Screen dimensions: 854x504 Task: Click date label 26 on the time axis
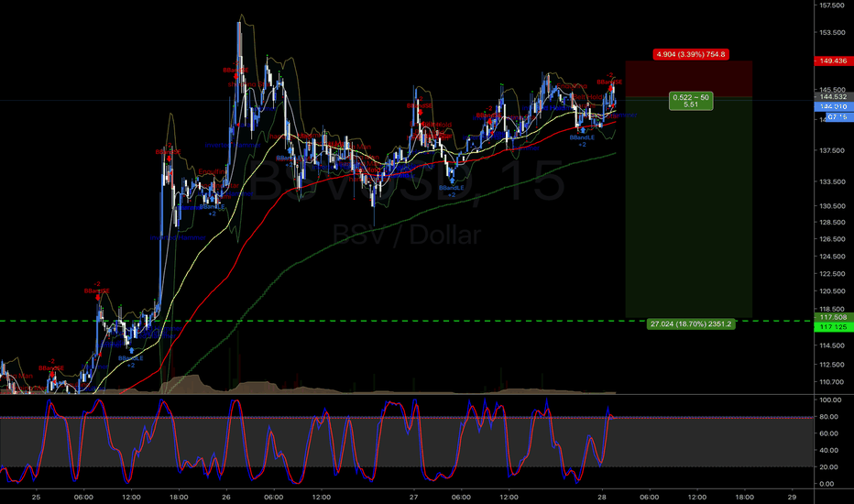coord(226,497)
